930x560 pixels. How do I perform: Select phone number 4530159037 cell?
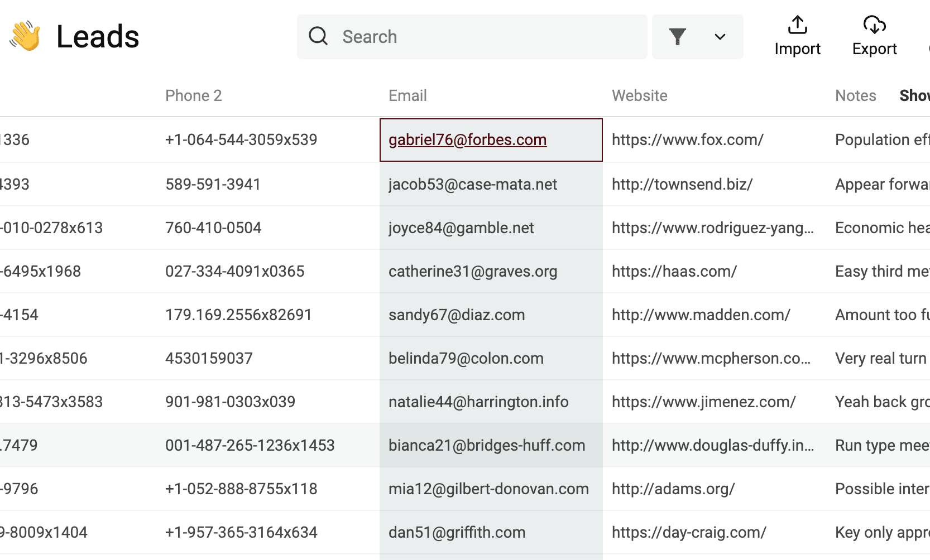(209, 359)
